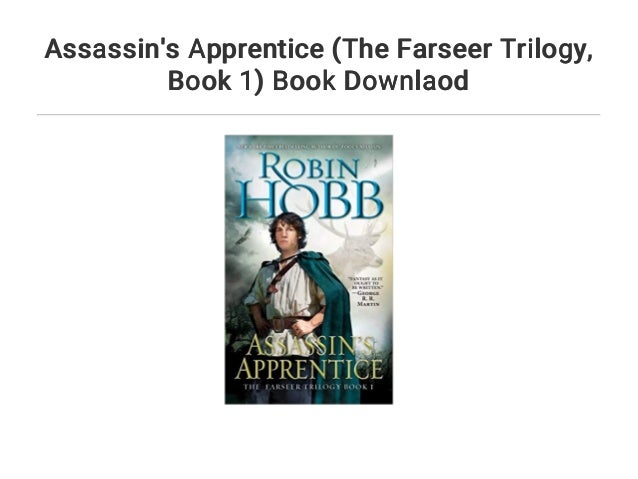Click the Assassin's Apprentice page title heading
Viewport: 638px width, 479px height.
coord(318,65)
